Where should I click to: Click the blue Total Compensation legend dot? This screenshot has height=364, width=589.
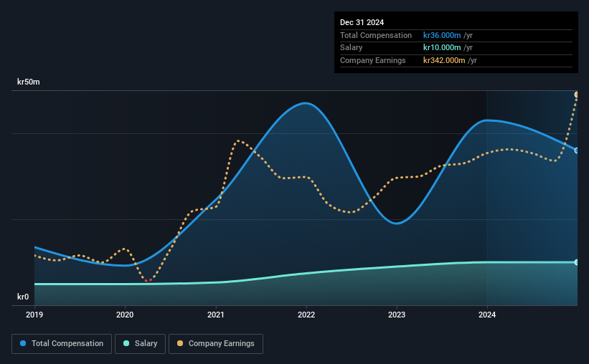pyautogui.click(x=23, y=343)
